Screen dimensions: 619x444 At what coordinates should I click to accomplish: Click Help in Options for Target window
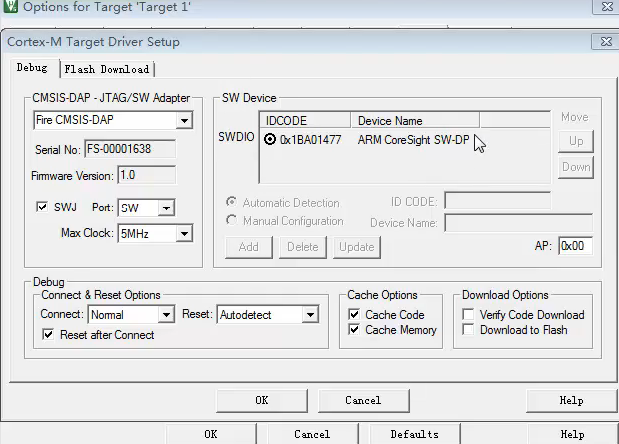click(x=572, y=434)
